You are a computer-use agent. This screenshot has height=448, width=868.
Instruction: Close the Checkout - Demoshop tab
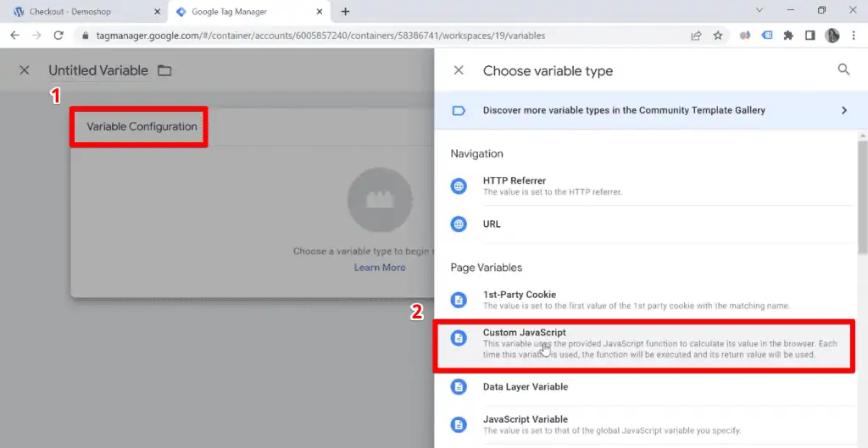point(157,12)
